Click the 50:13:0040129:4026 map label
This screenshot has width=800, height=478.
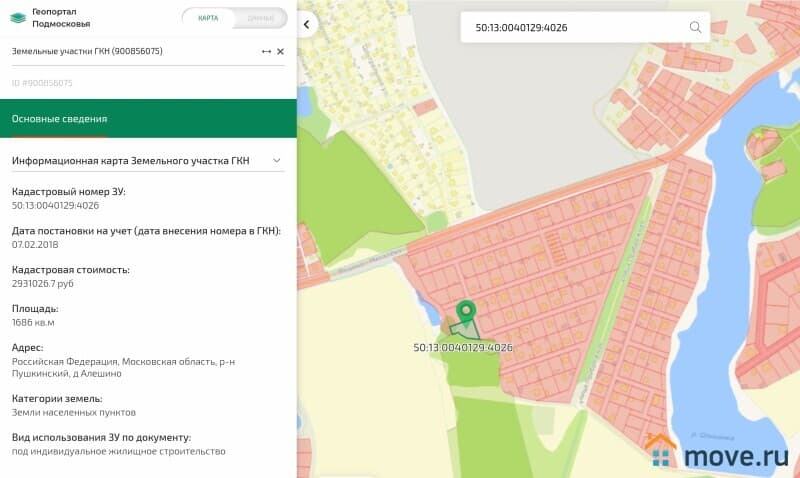(463, 348)
